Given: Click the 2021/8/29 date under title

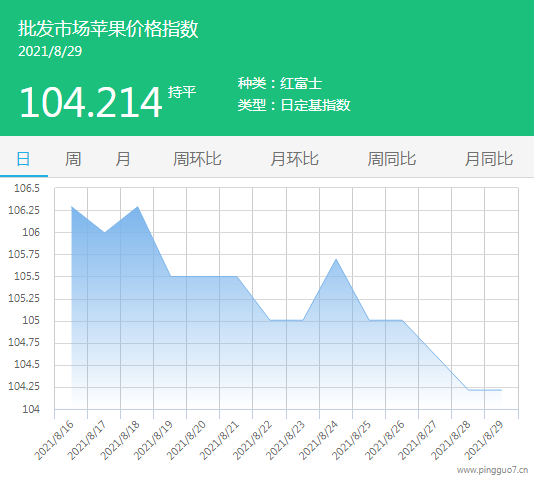Looking at the screenshot, I should click(50, 51).
